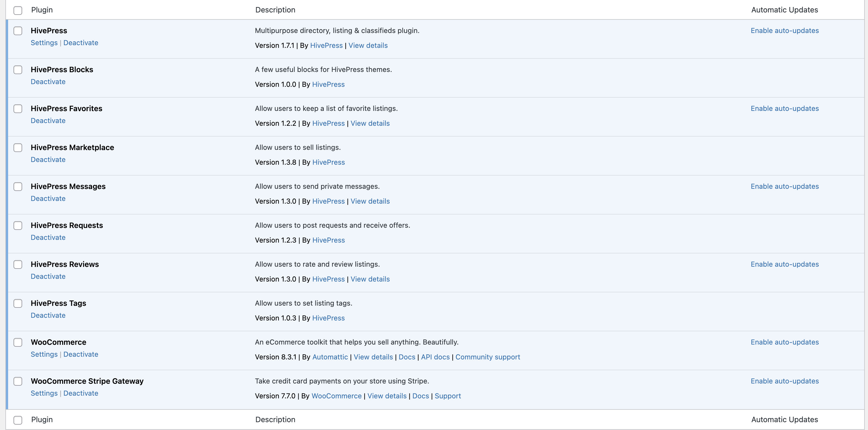The height and width of the screenshot is (430, 868).
Task: Select the HivePress Tags checkbox
Action: pyautogui.click(x=18, y=303)
